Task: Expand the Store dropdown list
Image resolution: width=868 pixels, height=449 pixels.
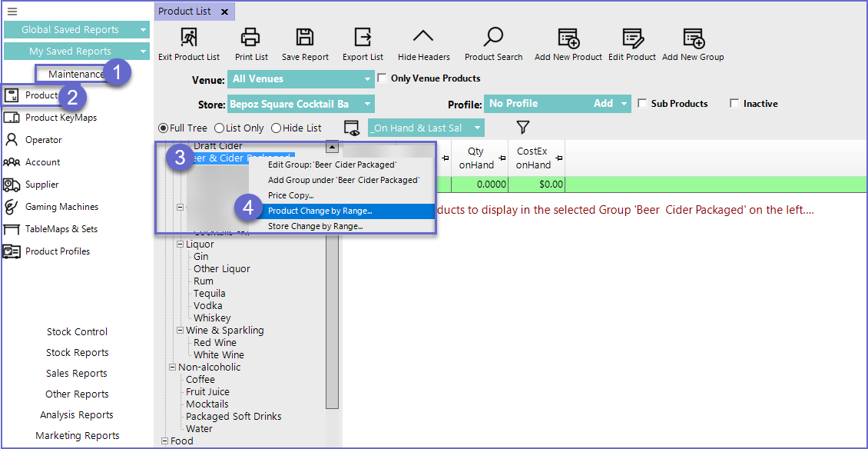Action: click(367, 105)
